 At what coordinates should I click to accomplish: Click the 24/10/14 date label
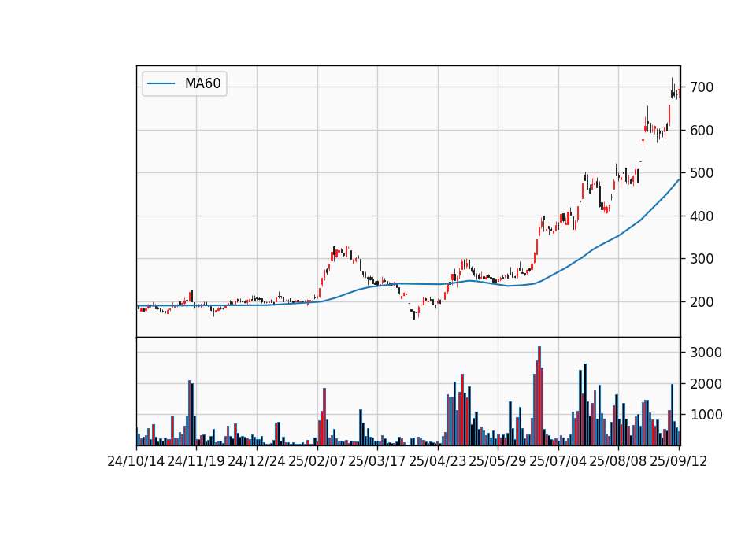click(136, 462)
